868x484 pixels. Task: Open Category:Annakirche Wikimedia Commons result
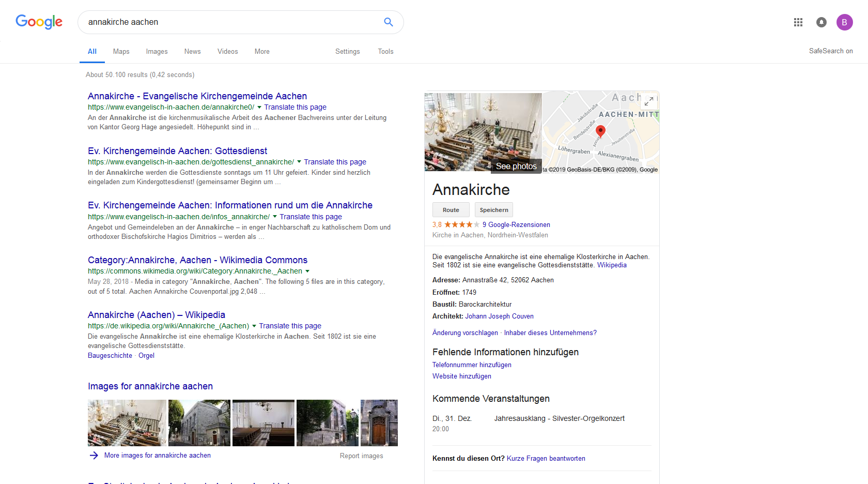pos(197,260)
